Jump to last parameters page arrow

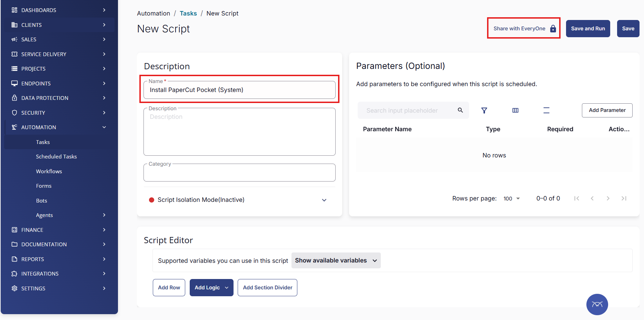pos(624,198)
